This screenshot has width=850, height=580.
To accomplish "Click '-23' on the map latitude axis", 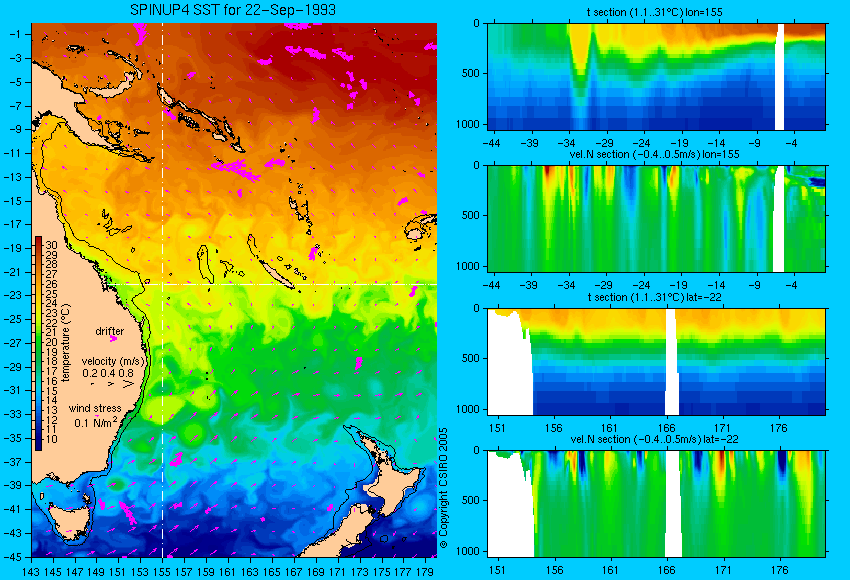I will click(x=12, y=295).
